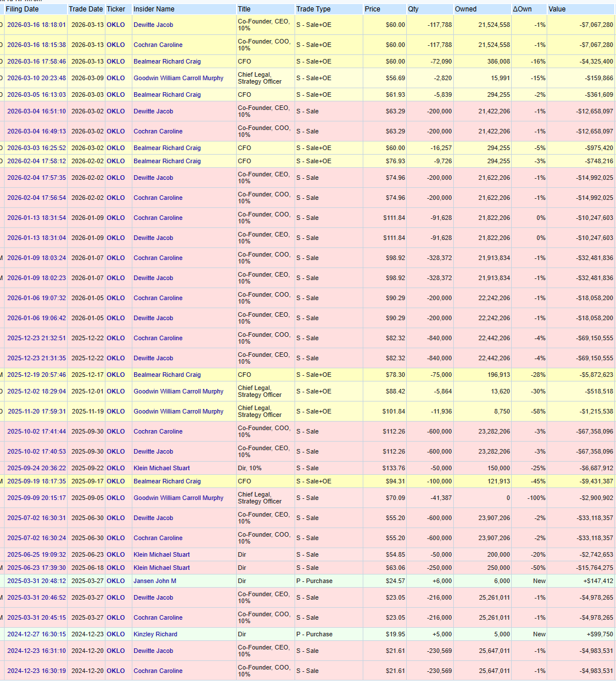Image resolution: width=616 pixels, height=681 pixels.
Task: Select the price $101.84
Action: [x=394, y=411]
